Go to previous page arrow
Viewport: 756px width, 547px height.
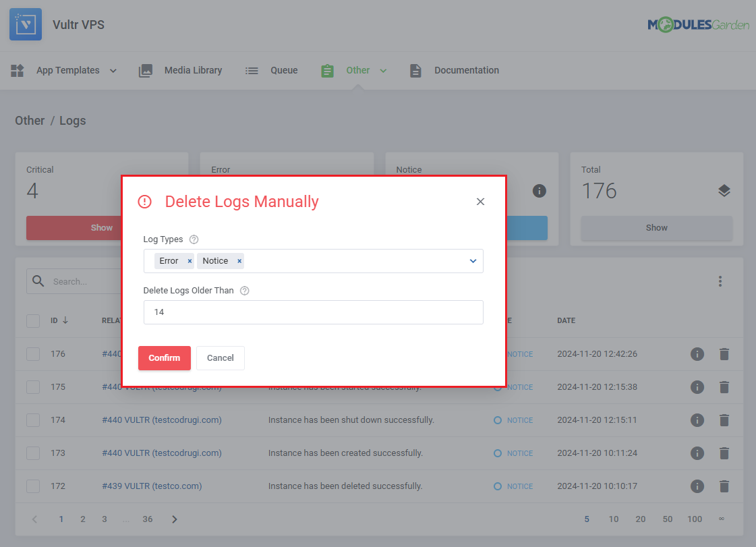point(34,519)
